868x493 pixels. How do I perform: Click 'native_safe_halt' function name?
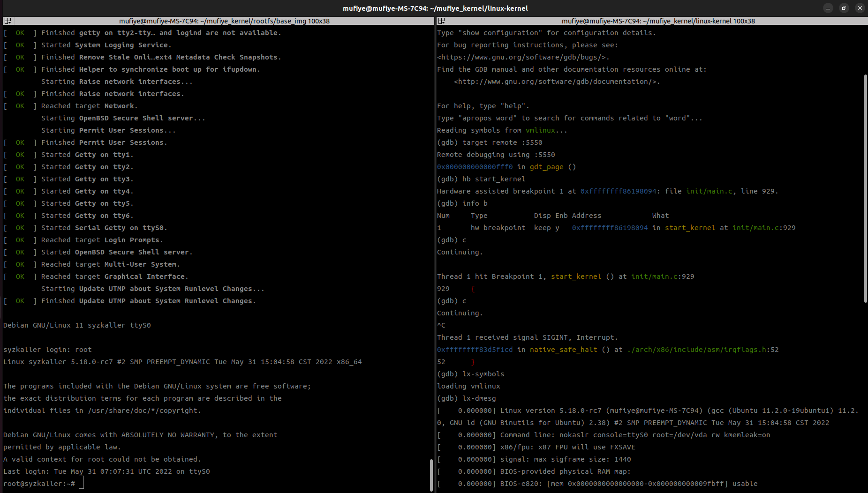pyautogui.click(x=564, y=350)
